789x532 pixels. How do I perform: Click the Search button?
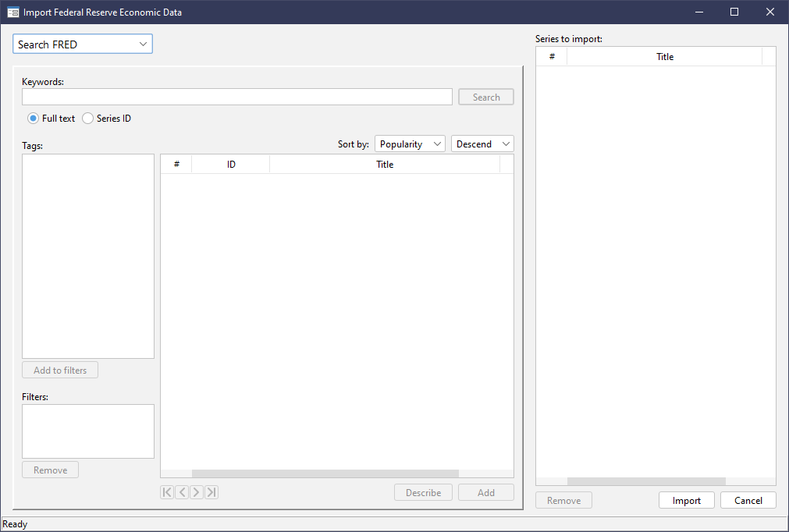486,97
